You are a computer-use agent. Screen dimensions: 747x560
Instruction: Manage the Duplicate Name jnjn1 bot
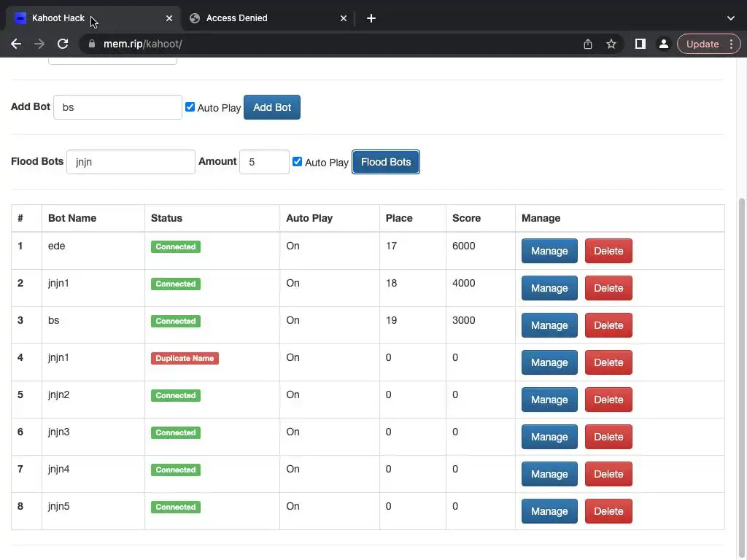(549, 362)
